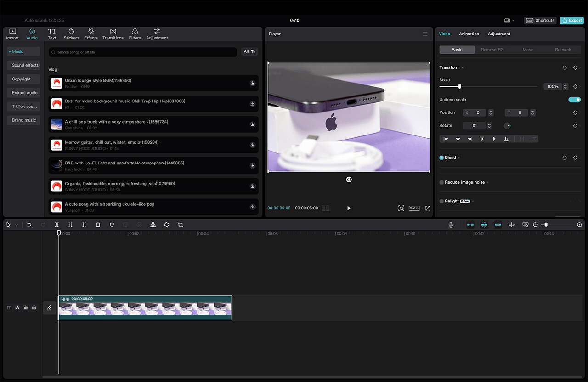
Task: Select A cute song with sparkling ukulele
Action: [153, 207]
